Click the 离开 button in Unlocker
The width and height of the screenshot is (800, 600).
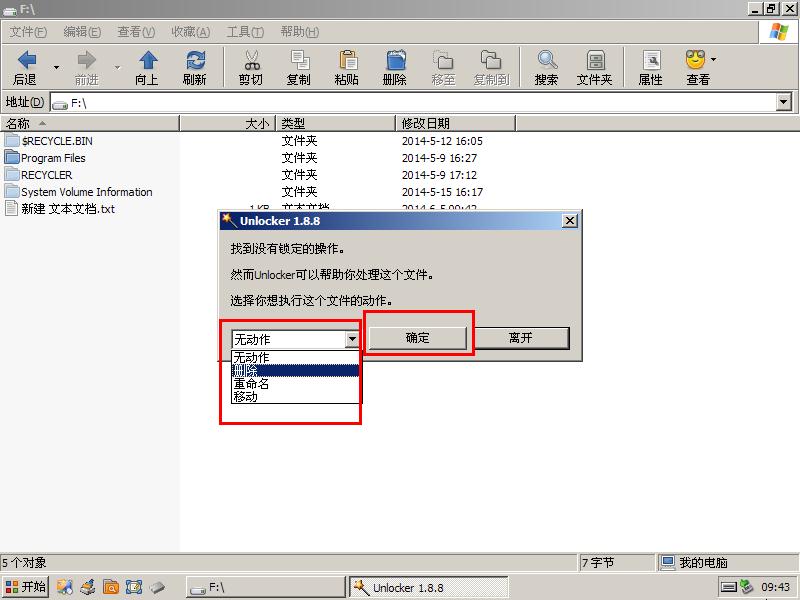[520, 338]
